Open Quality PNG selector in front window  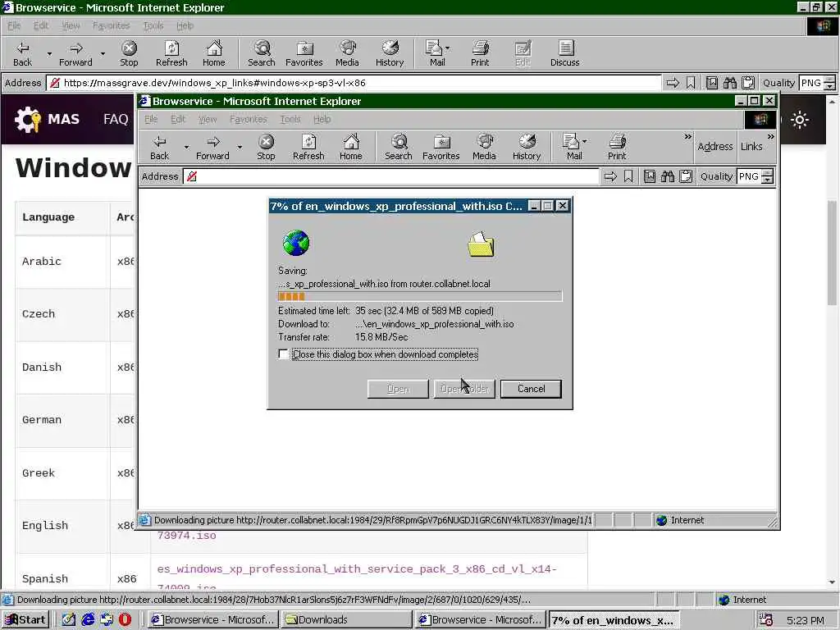click(756, 176)
